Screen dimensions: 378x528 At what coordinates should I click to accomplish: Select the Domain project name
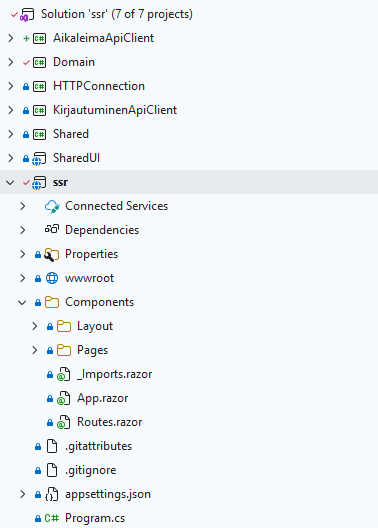pos(74,62)
